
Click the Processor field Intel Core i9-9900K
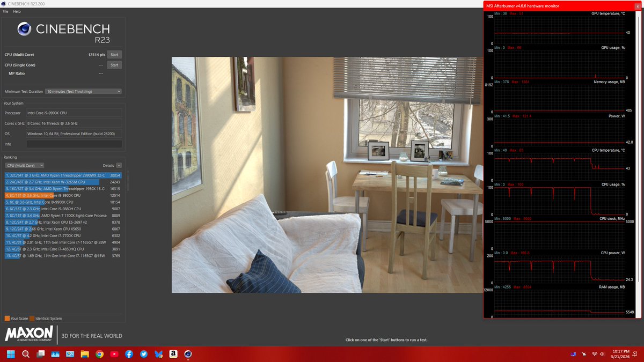pyautogui.click(x=74, y=113)
